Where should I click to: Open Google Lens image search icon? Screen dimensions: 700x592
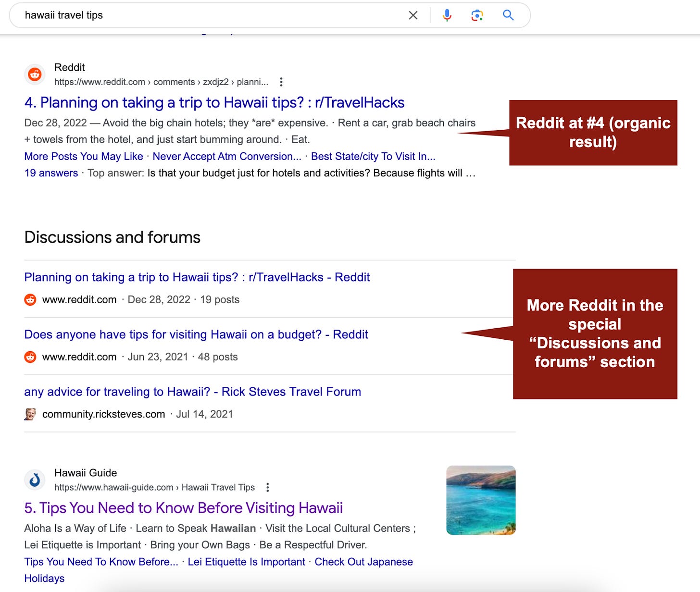pyautogui.click(x=477, y=15)
